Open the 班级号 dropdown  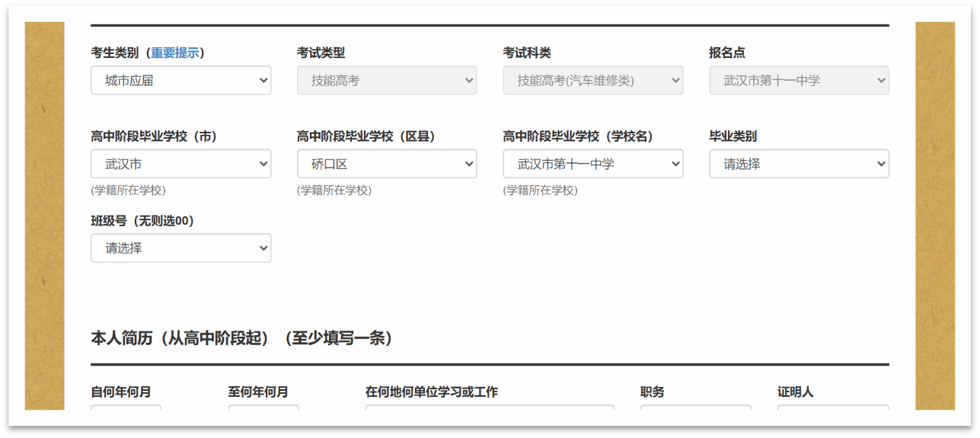pyautogui.click(x=180, y=248)
